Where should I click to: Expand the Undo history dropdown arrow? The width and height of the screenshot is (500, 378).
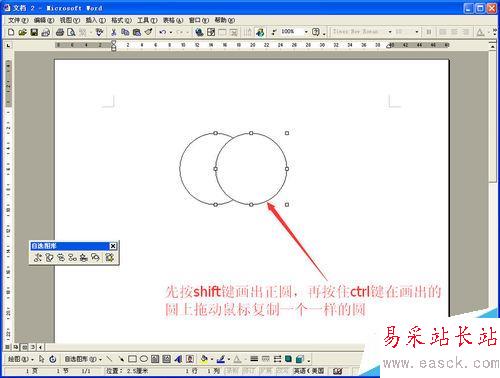point(171,32)
